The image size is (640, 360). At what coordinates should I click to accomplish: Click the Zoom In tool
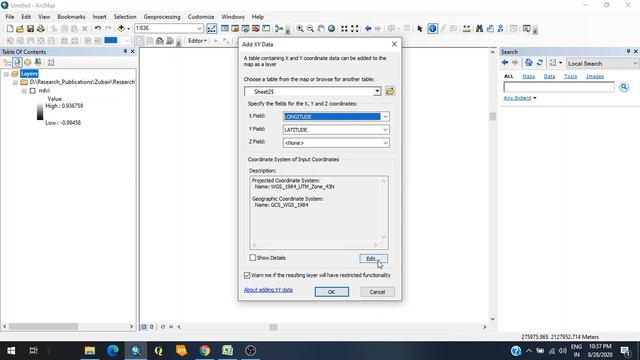click(x=300, y=29)
